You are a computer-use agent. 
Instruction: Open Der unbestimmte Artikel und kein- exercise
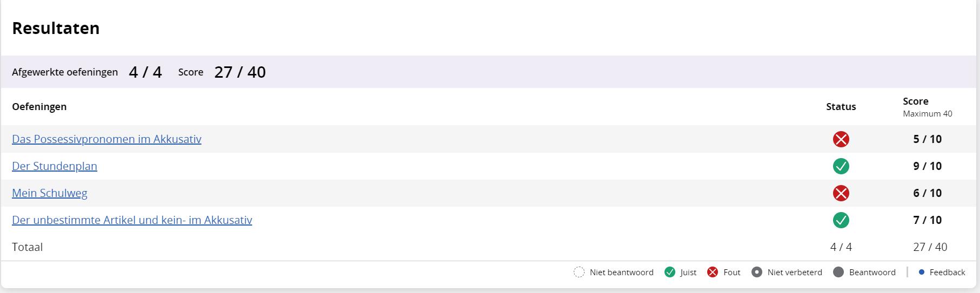132,220
